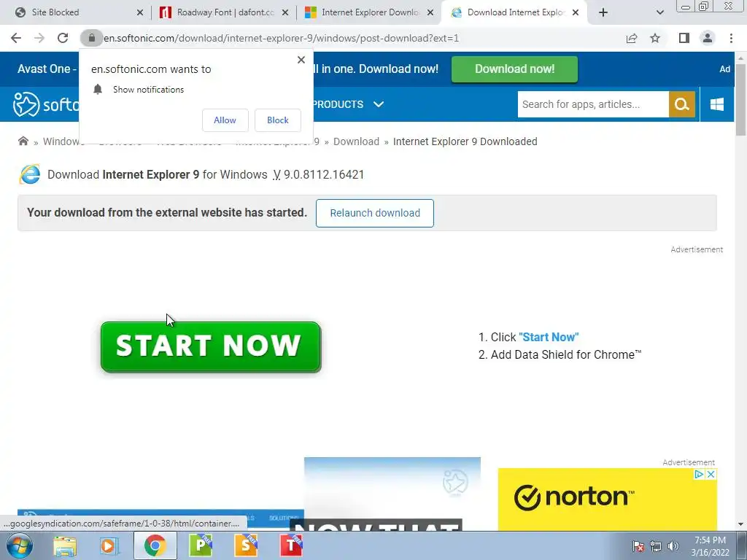Image resolution: width=747 pixels, height=560 pixels.
Task: Close the Site Blocked tab
Action: (139, 12)
